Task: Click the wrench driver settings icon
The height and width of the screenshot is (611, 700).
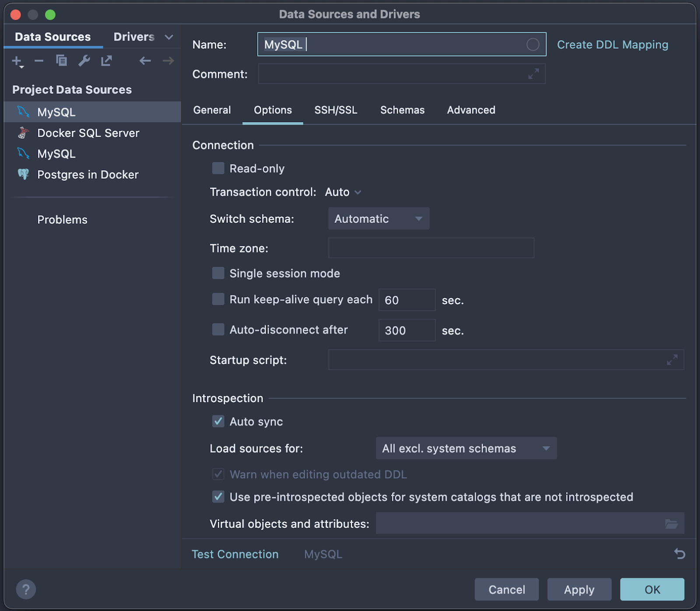Action: tap(84, 61)
